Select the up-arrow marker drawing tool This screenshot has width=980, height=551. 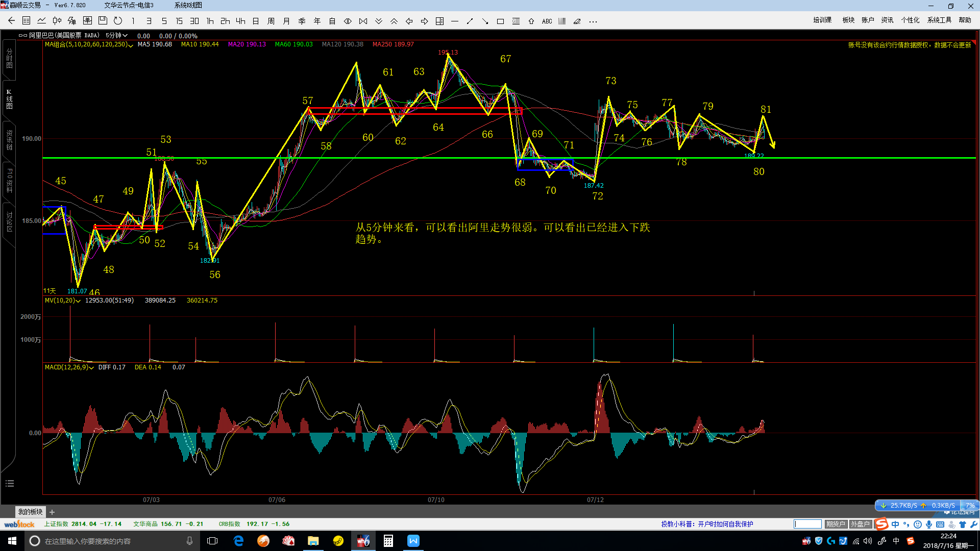[x=531, y=21]
